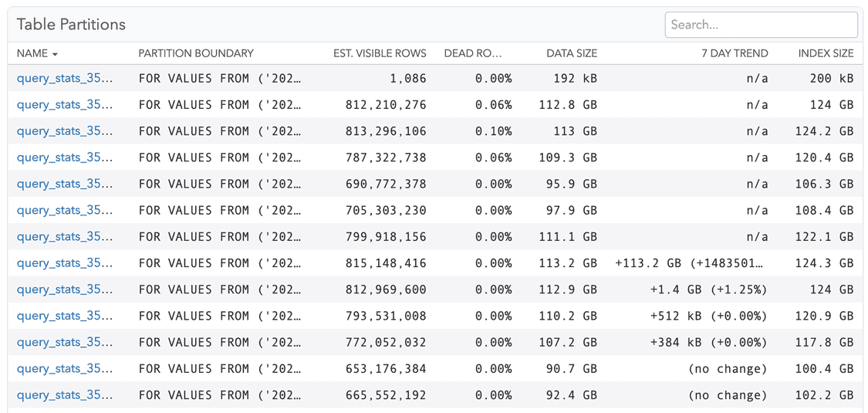The width and height of the screenshot is (868, 413).
Task: Open the query_stats partition with 653,176,384 rows
Action: point(65,369)
